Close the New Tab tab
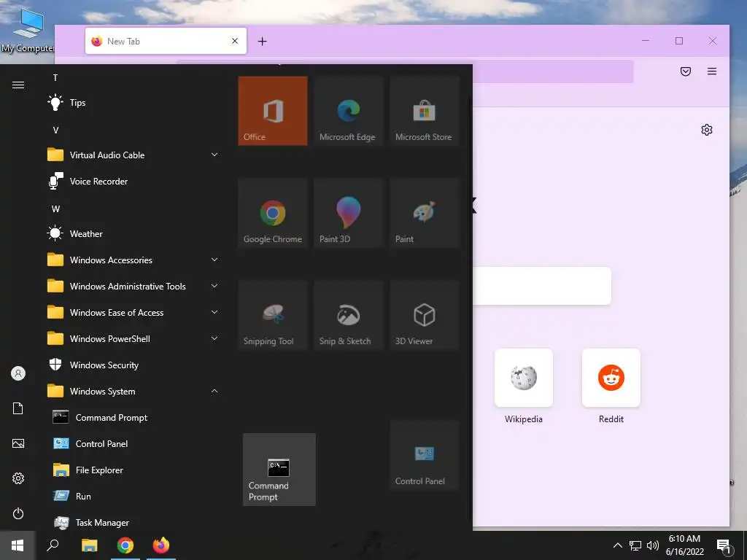Screen dimensions: 747x560 (235, 41)
